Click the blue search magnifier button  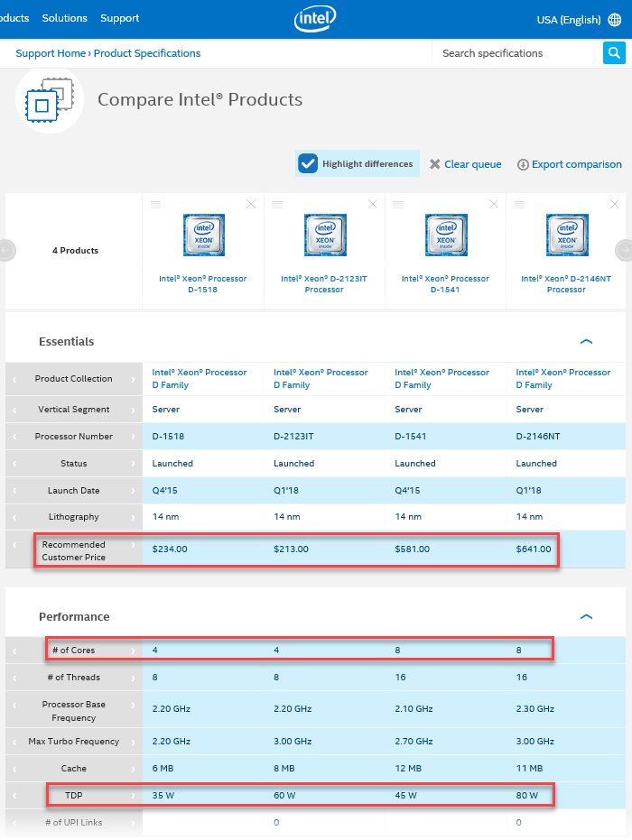tap(614, 53)
